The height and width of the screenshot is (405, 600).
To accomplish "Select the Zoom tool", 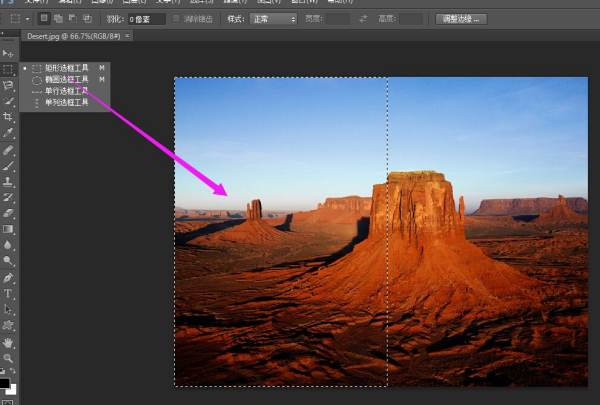I will 8,358.
